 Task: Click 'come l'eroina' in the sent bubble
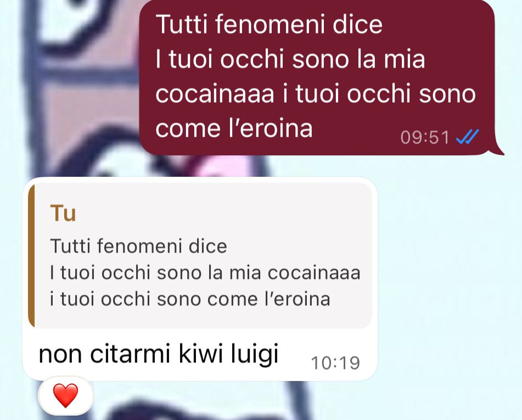pos(234,128)
